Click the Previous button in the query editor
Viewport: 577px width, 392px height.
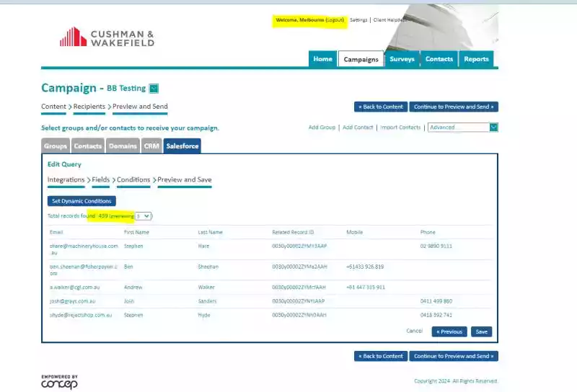449,332
